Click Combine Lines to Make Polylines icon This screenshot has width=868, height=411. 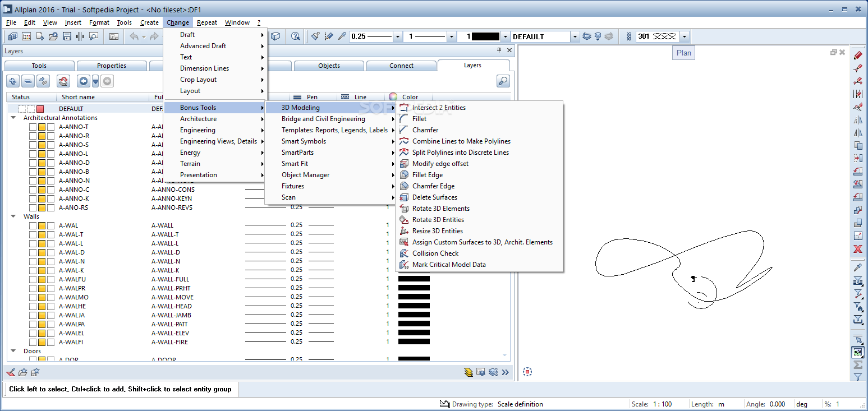[403, 141]
